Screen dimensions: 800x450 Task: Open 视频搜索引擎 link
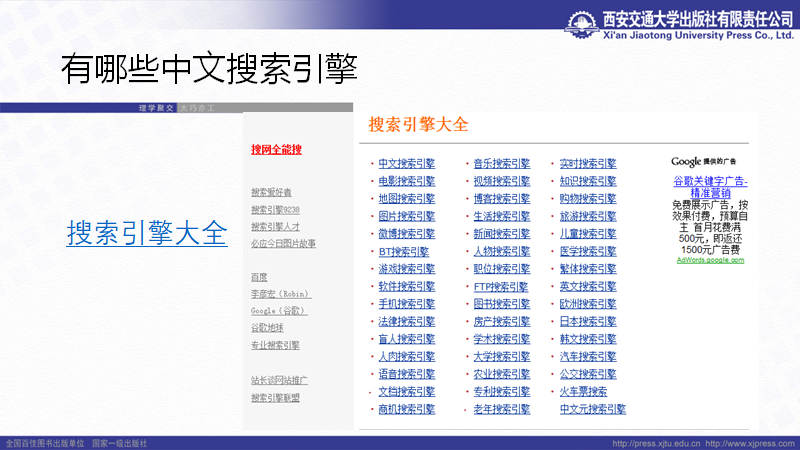pos(502,181)
